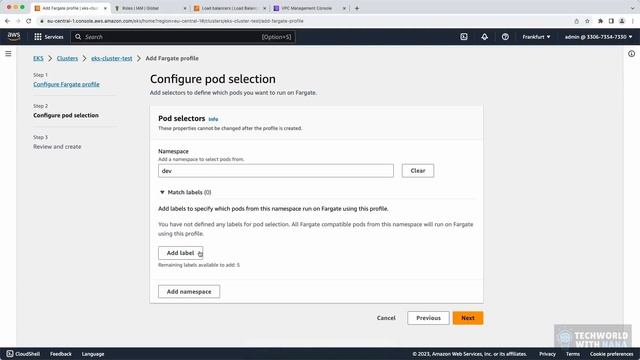The image size is (640, 360).
Task: Click the browser address bar
Action: coord(302,21)
